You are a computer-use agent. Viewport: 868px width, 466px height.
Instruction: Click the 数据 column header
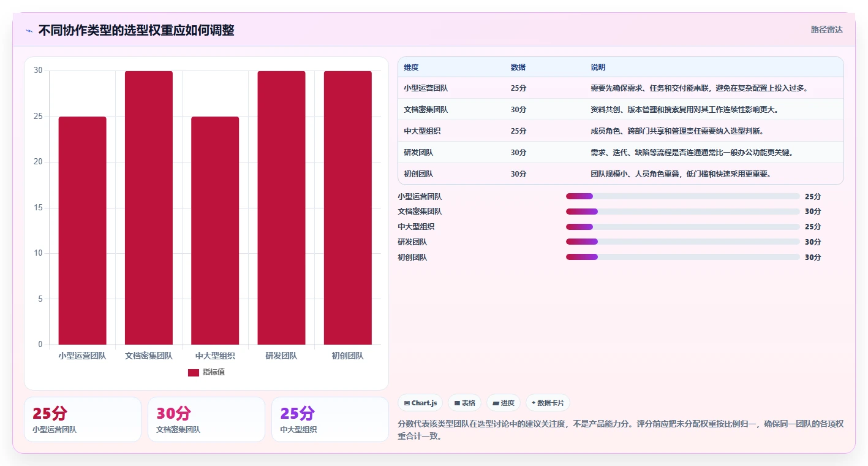point(518,67)
